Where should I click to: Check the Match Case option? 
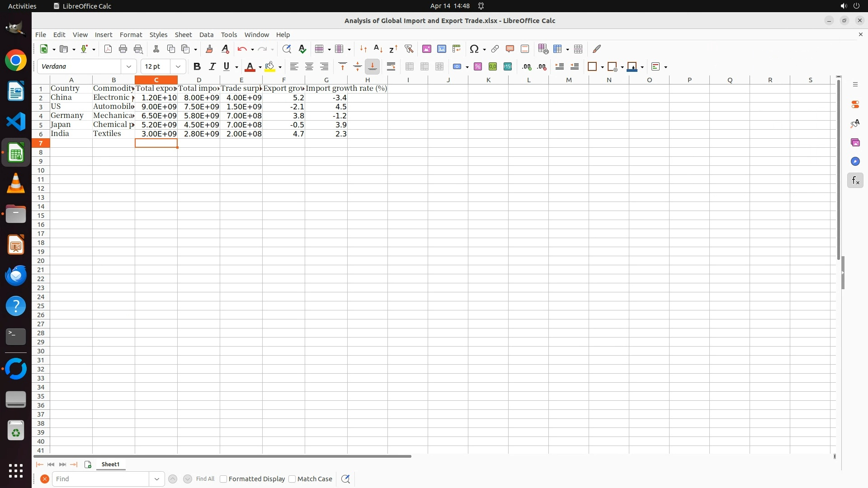pos(292,479)
